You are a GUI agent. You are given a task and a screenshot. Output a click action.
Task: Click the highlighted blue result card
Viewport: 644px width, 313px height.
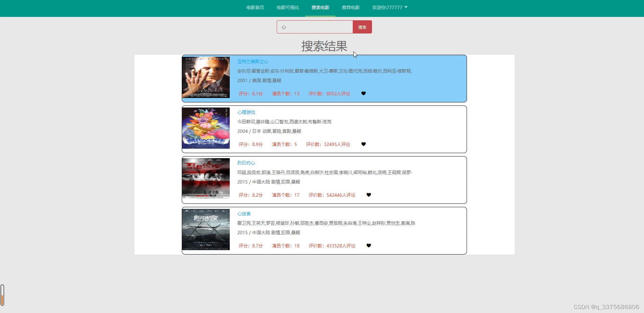click(324, 78)
